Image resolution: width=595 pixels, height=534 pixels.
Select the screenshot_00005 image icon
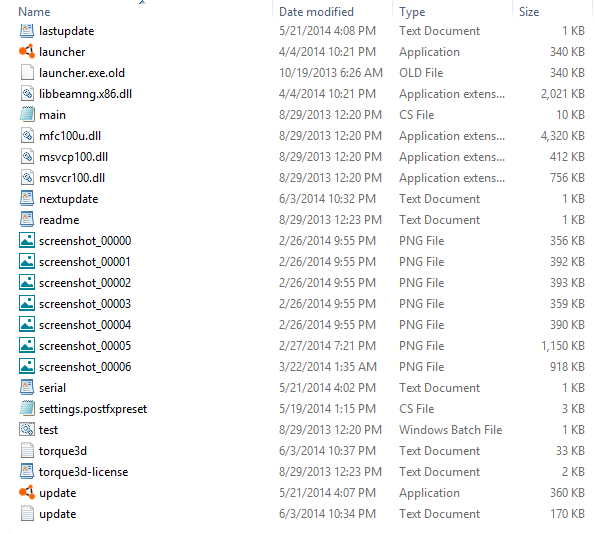click(27, 346)
